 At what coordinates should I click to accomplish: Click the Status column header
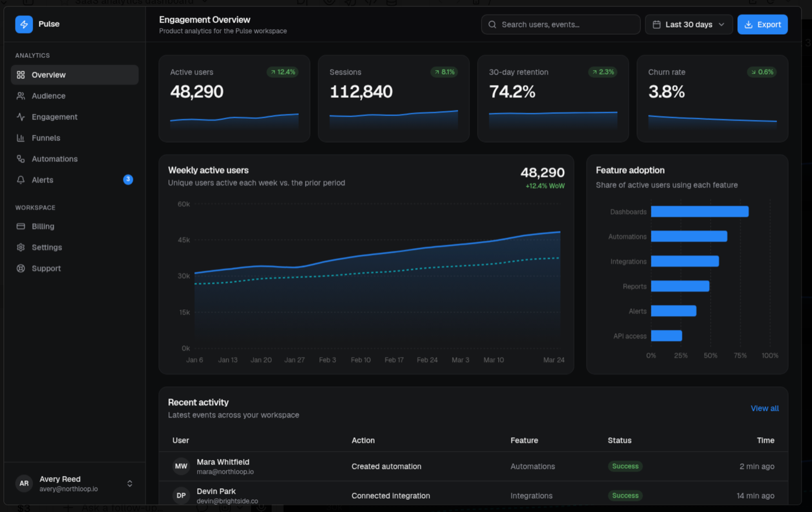[619, 441]
